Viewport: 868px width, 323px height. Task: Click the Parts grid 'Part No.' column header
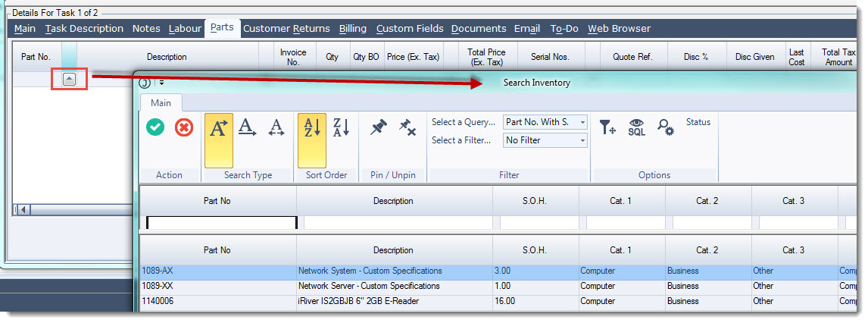click(36, 57)
